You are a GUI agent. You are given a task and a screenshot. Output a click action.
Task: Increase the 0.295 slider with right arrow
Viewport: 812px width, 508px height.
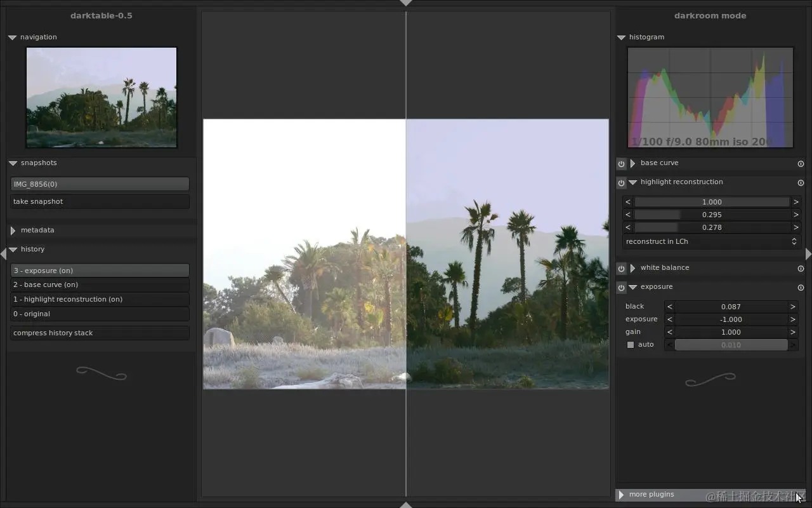[x=796, y=215]
